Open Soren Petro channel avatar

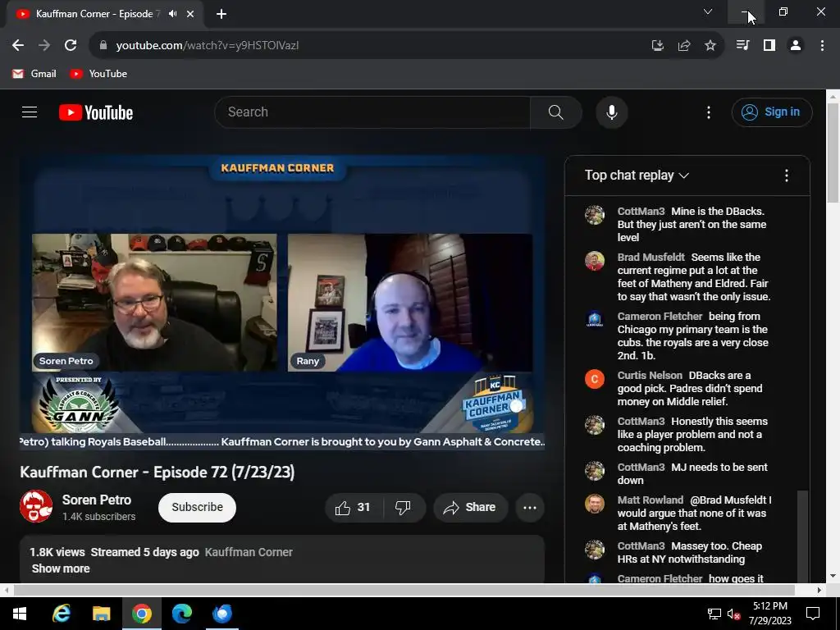click(36, 506)
